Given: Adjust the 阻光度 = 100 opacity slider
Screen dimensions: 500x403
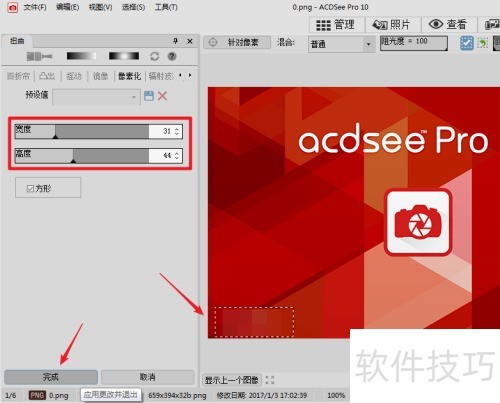Looking at the screenshot, I should [414, 43].
